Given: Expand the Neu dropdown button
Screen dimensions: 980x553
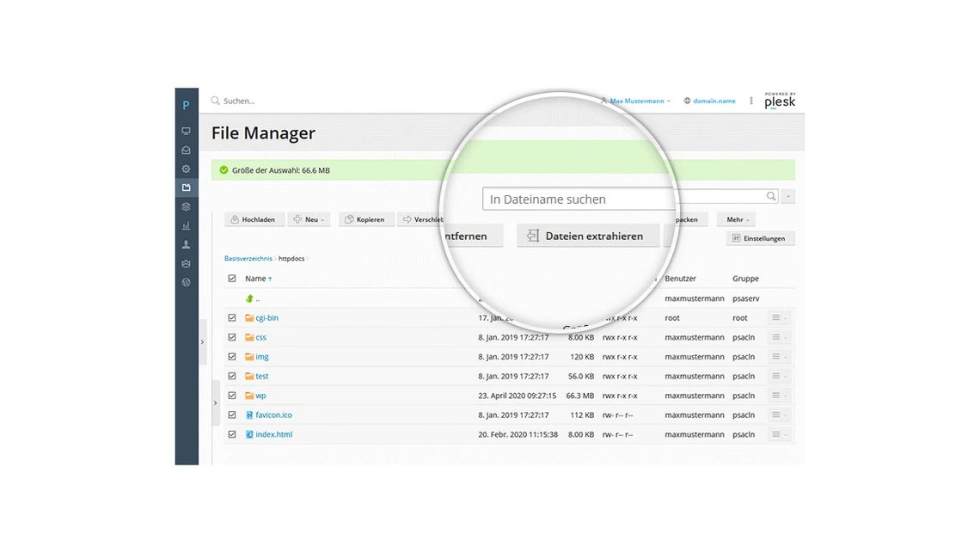Looking at the screenshot, I should click(x=309, y=219).
